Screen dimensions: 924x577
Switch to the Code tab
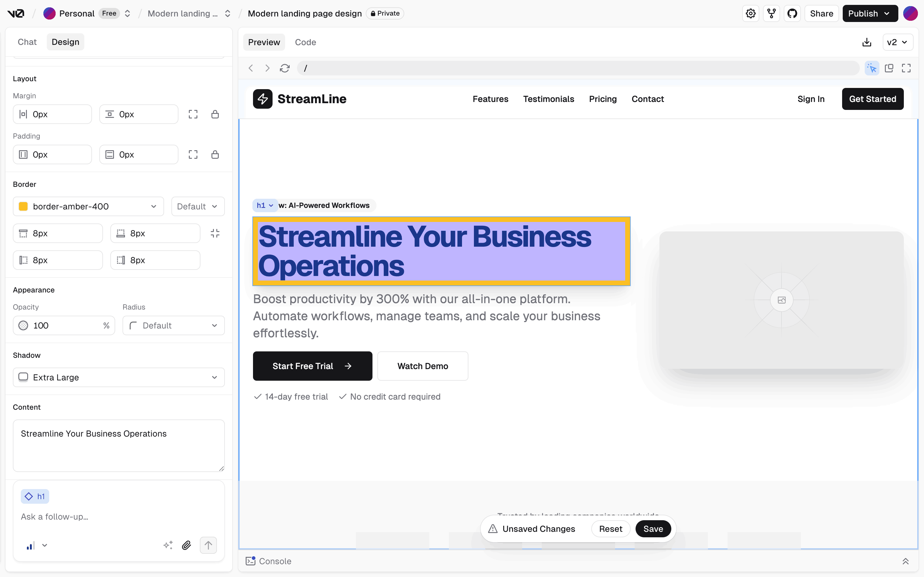click(x=305, y=42)
